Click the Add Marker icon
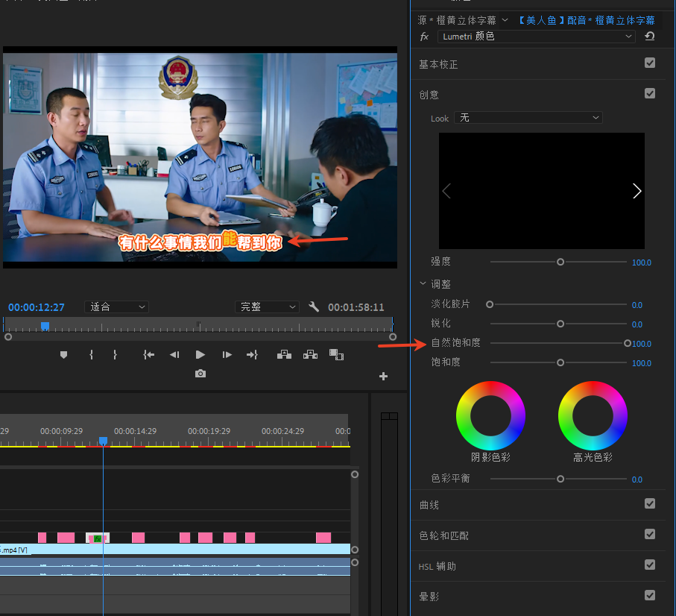 pyautogui.click(x=63, y=355)
